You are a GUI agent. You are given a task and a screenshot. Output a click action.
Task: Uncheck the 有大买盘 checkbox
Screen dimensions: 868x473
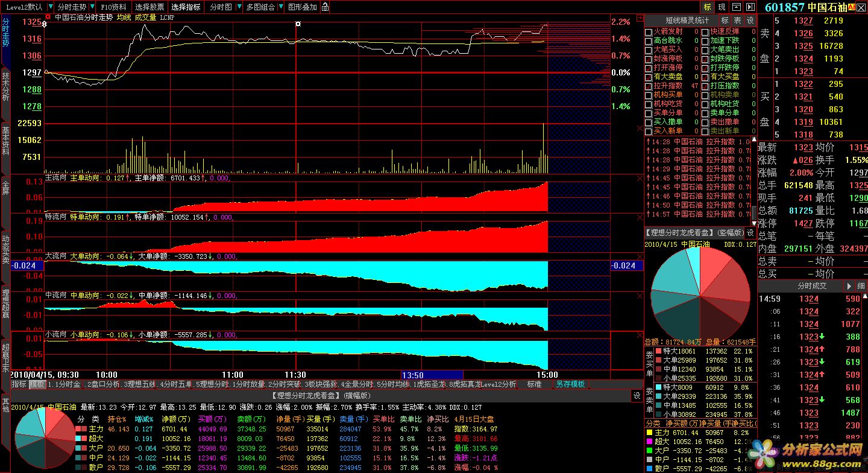pyautogui.click(x=705, y=77)
